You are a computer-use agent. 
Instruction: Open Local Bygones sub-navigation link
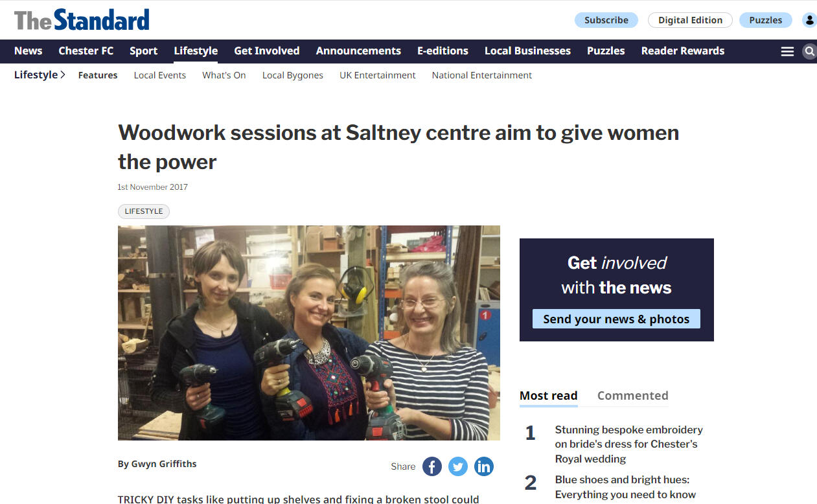click(x=293, y=75)
